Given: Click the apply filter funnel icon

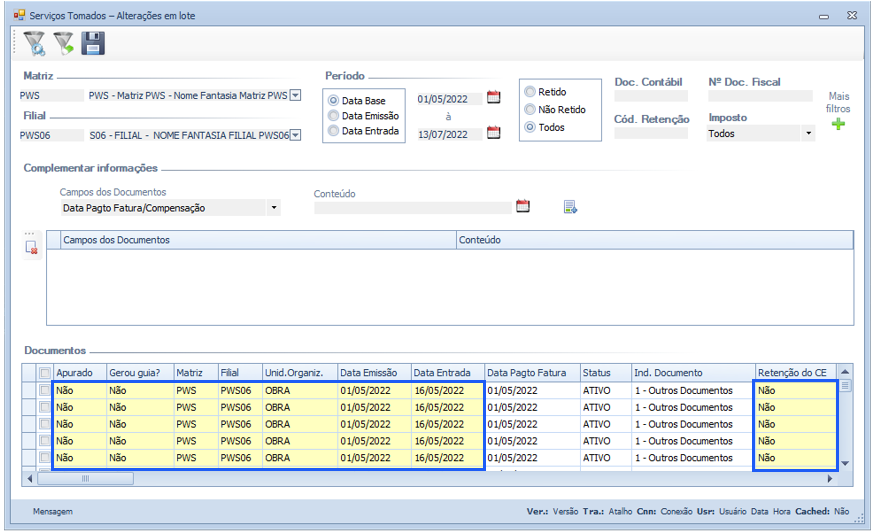Looking at the screenshot, I should tap(64, 43).
